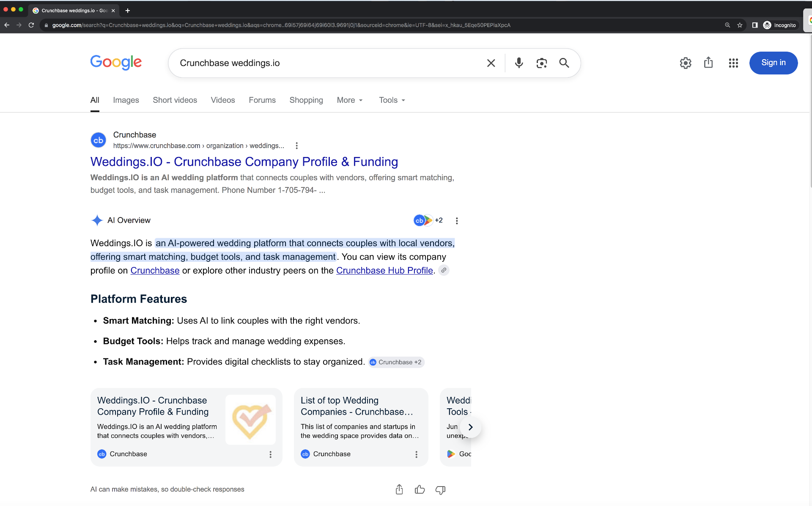Show next source cards with arrow
This screenshot has height=506, width=812.
click(x=470, y=427)
